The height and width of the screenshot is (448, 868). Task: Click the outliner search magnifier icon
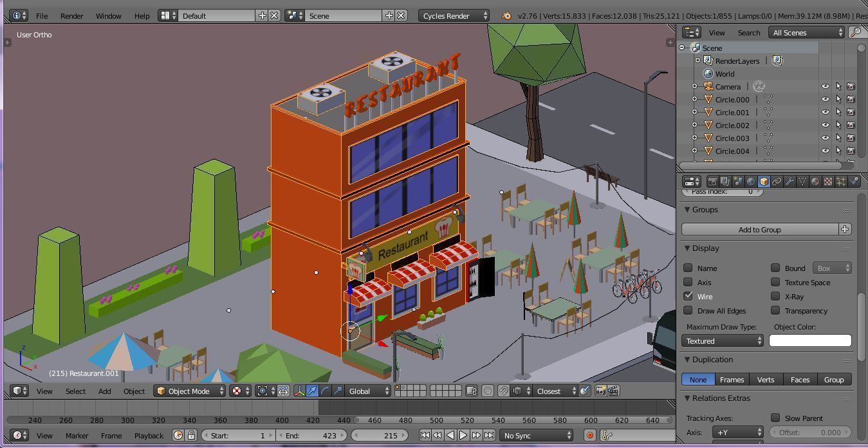click(x=856, y=32)
